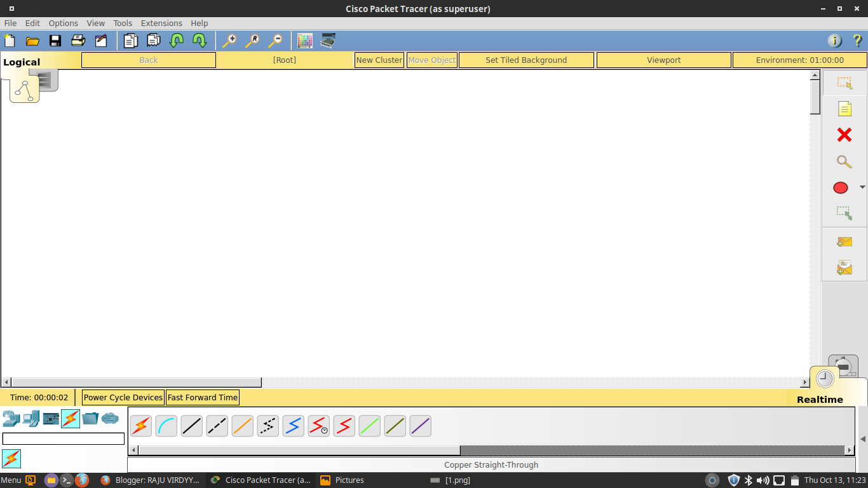Open the Tools menu
Image resolution: width=868 pixels, height=488 pixels.
123,23
